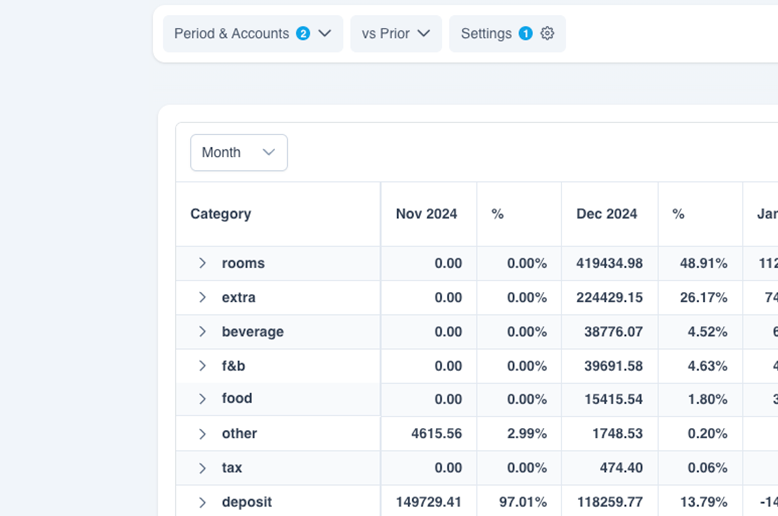Expand the extra category row
This screenshot has height=516, width=778.
point(202,297)
